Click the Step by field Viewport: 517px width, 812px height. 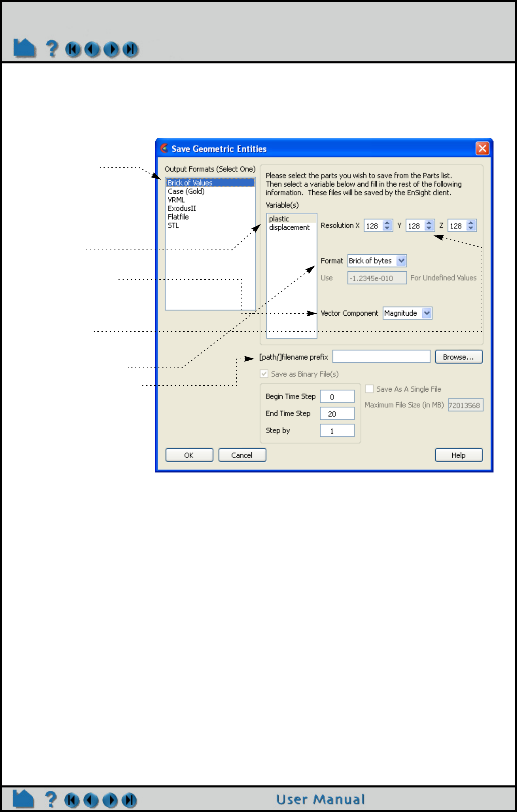pyautogui.click(x=337, y=431)
